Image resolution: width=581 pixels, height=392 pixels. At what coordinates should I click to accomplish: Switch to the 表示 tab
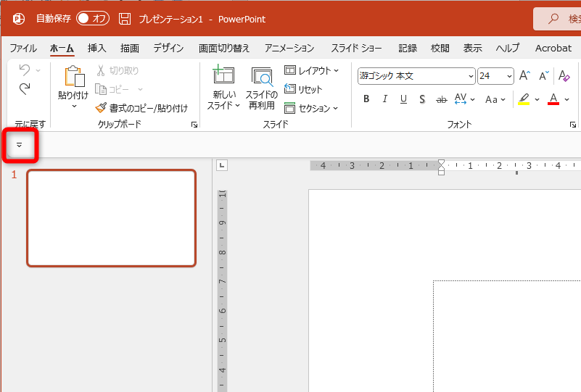(472, 48)
